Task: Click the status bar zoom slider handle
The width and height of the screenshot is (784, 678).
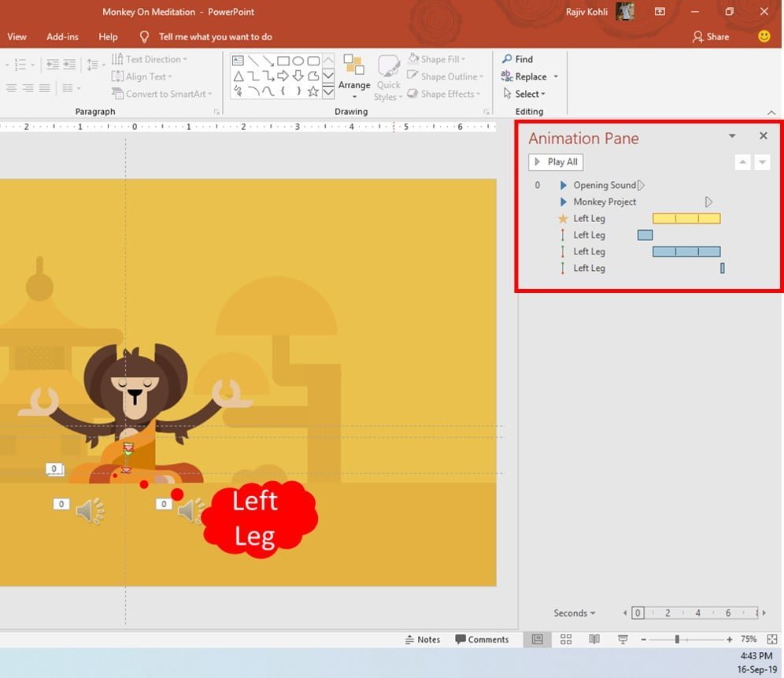Action: tap(677, 639)
